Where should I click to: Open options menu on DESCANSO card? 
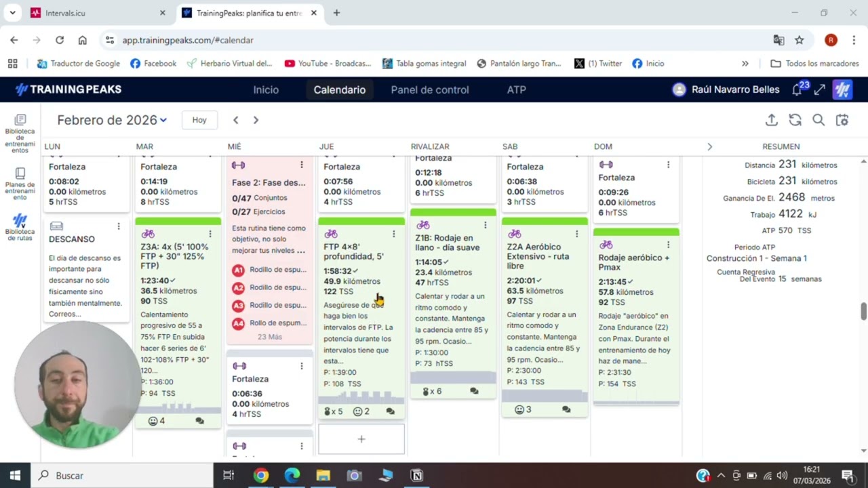119,226
